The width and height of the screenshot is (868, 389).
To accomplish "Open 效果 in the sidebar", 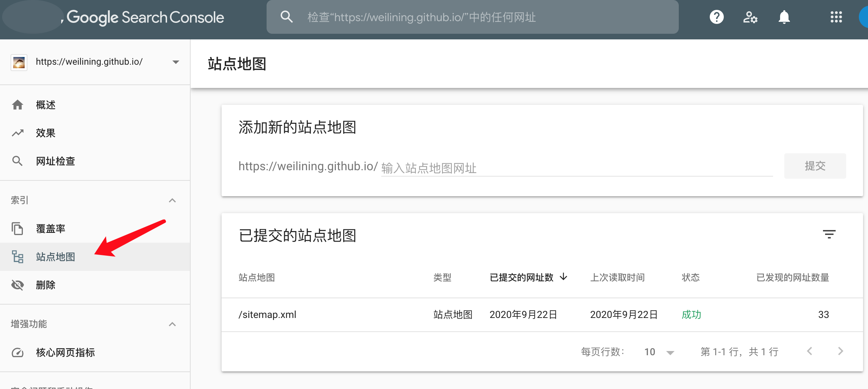I will 46,133.
